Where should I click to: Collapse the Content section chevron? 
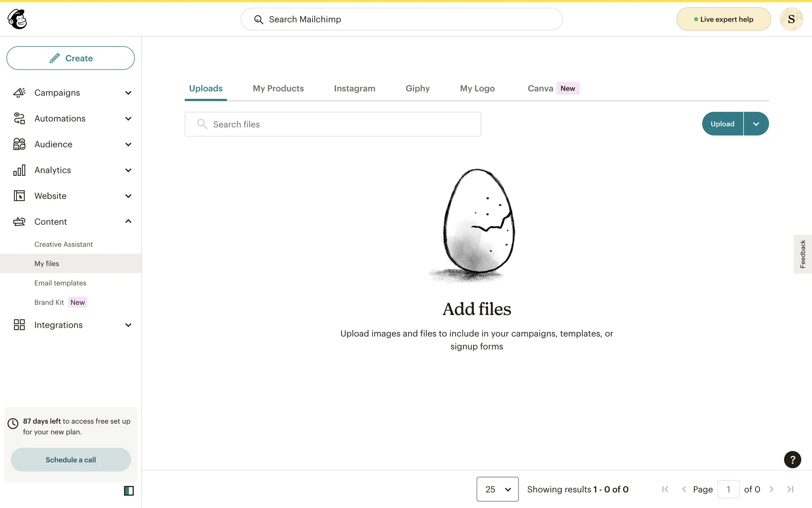point(128,221)
